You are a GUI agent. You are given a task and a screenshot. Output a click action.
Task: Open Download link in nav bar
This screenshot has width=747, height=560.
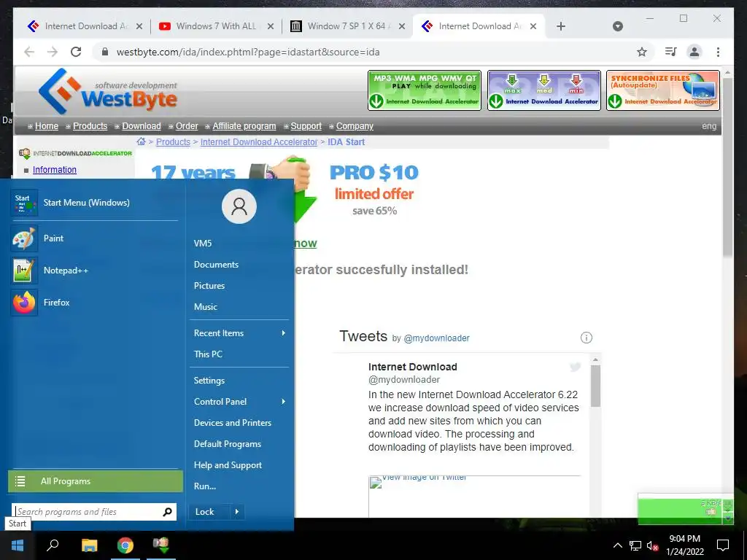click(x=142, y=126)
